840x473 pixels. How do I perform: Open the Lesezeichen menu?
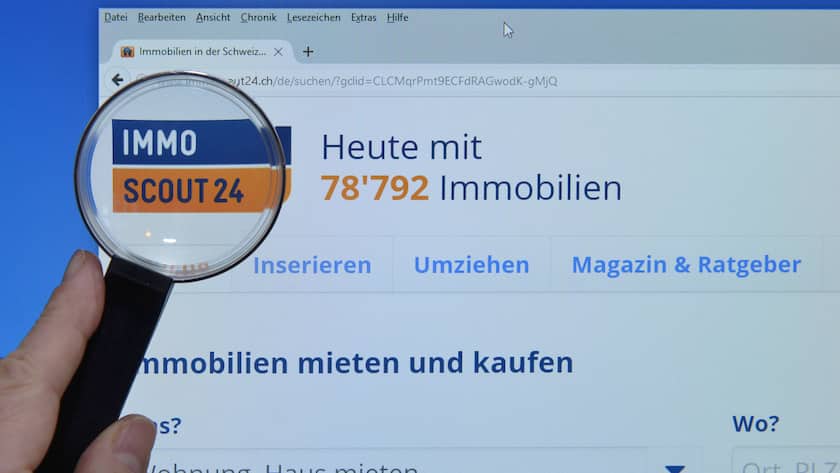pyautogui.click(x=313, y=17)
